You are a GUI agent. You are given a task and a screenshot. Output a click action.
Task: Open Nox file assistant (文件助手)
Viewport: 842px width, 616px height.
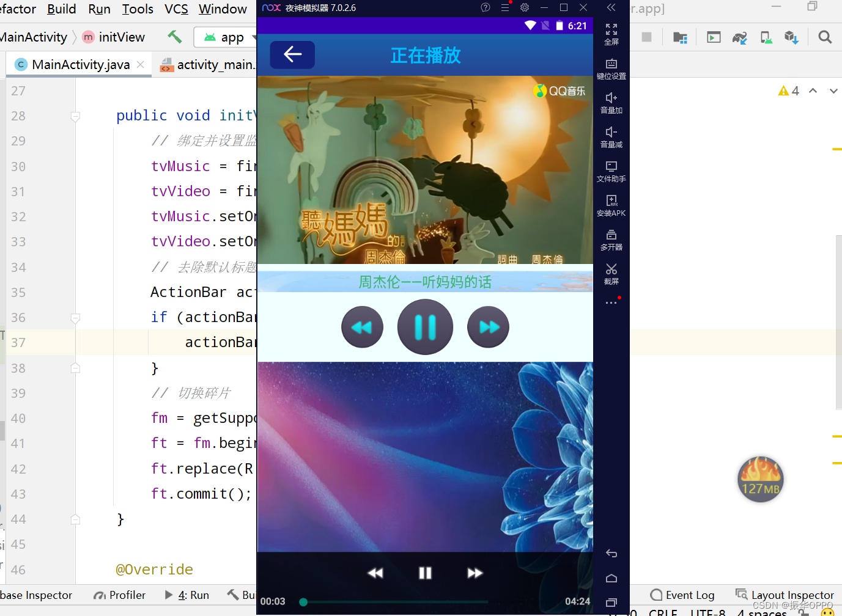tap(611, 172)
